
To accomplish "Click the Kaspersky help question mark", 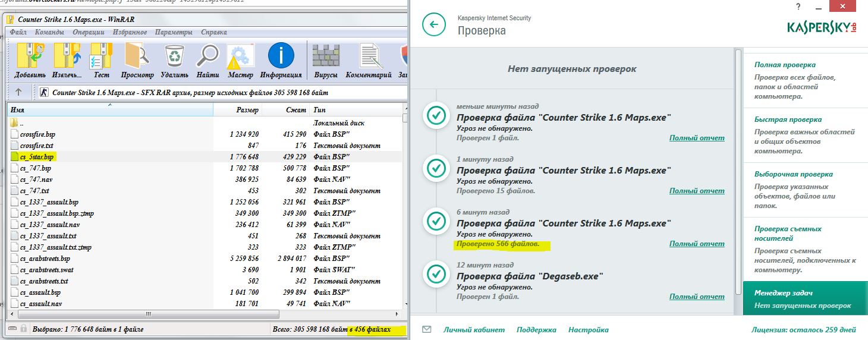I will pos(797,6).
